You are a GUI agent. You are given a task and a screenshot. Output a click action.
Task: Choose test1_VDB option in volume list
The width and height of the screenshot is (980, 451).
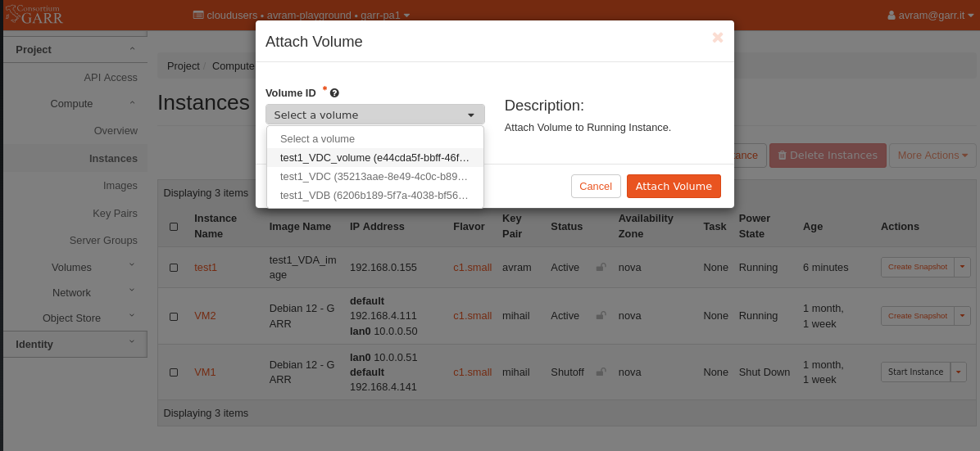(x=375, y=195)
